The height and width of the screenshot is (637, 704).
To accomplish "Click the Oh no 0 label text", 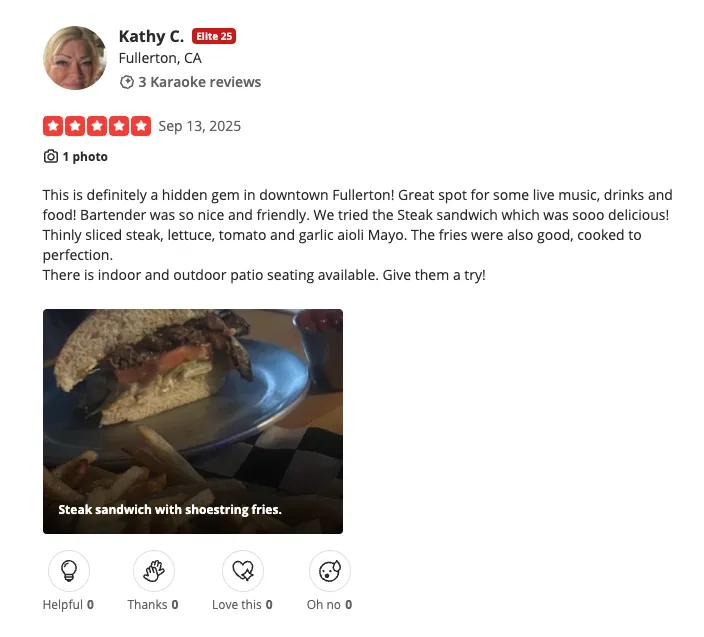I will pos(330,605).
